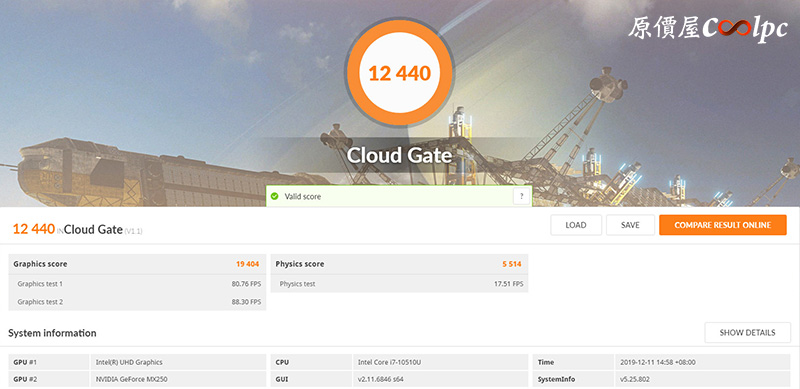Click the SAVE button

click(x=630, y=225)
